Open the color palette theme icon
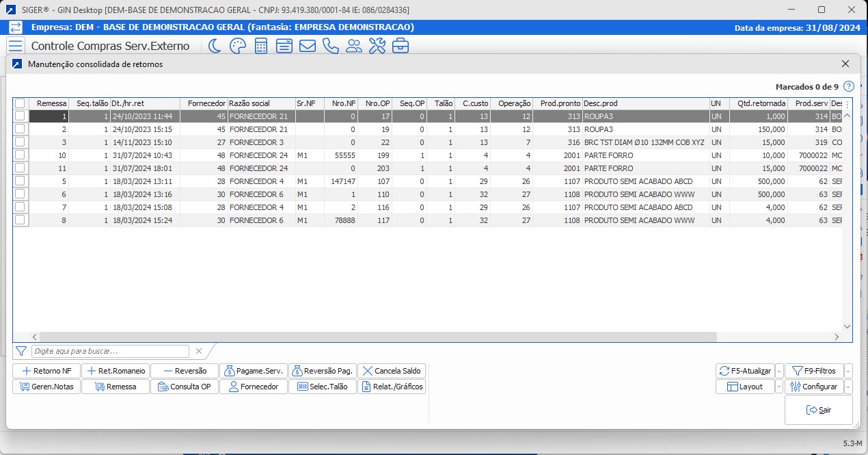 pos(237,46)
